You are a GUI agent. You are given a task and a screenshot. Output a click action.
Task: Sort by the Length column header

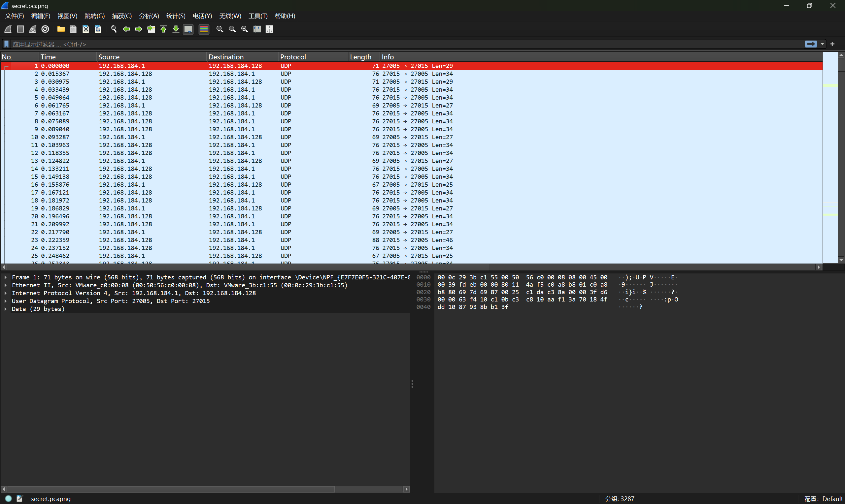point(364,57)
